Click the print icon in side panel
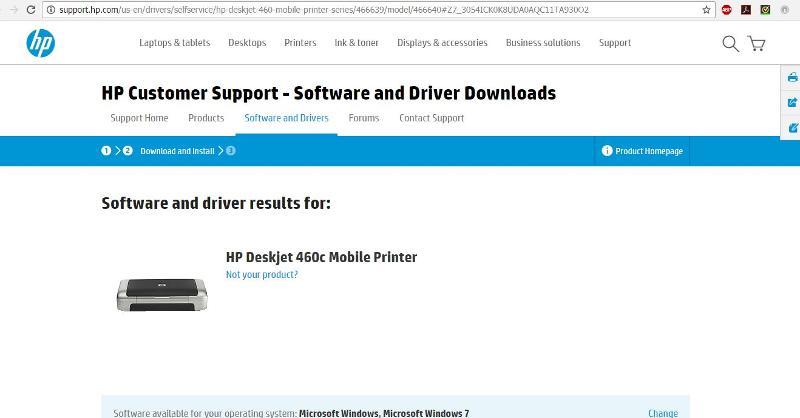Viewport: 800px width, 418px height. coord(792,77)
